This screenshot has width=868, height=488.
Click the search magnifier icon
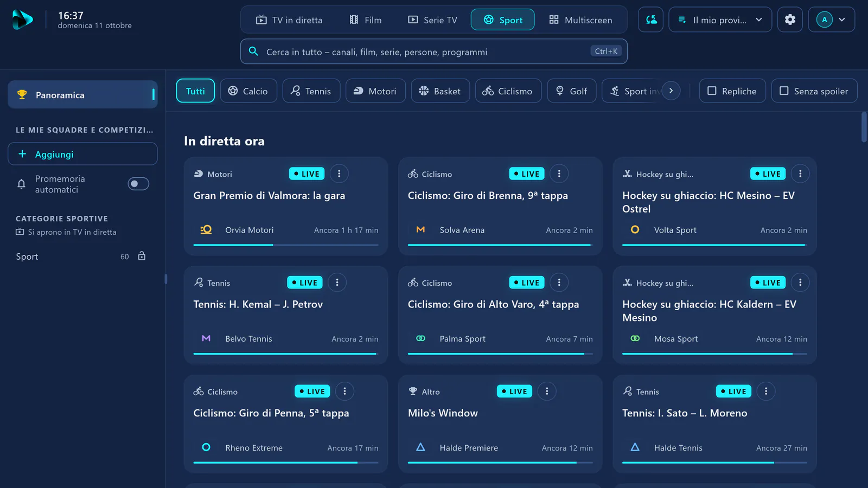[x=253, y=51]
